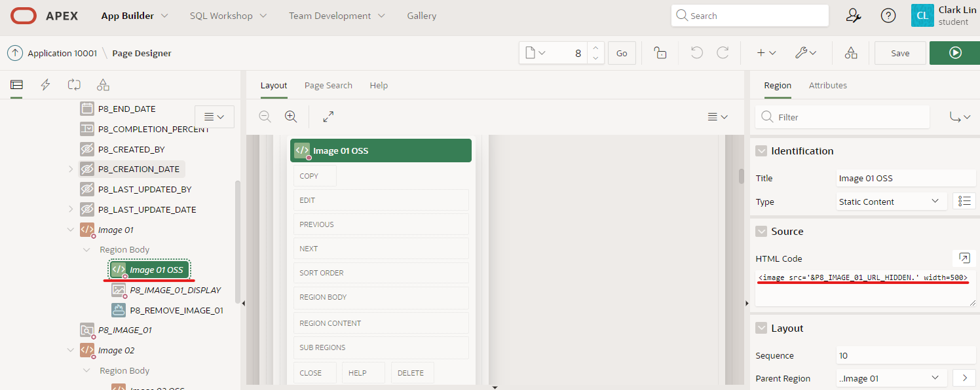Image resolution: width=980 pixels, height=390 pixels.
Task: Open the Parent Region dropdown
Action: [891, 378]
